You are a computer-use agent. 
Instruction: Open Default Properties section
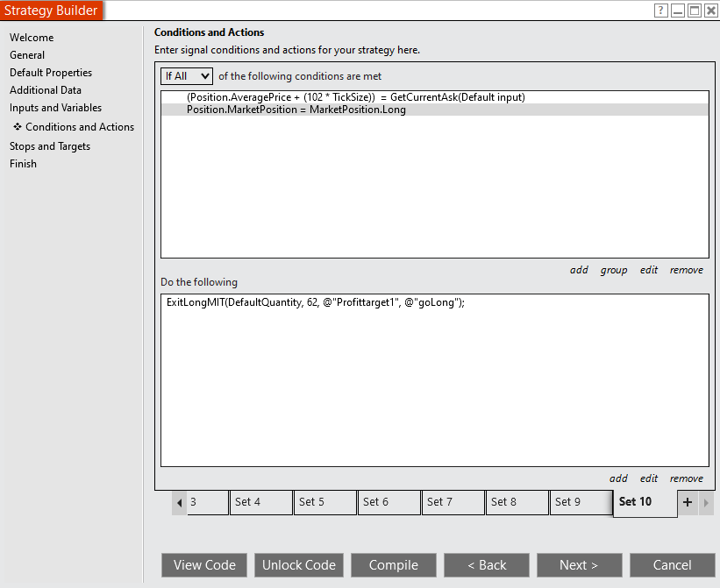click(51, 73)
